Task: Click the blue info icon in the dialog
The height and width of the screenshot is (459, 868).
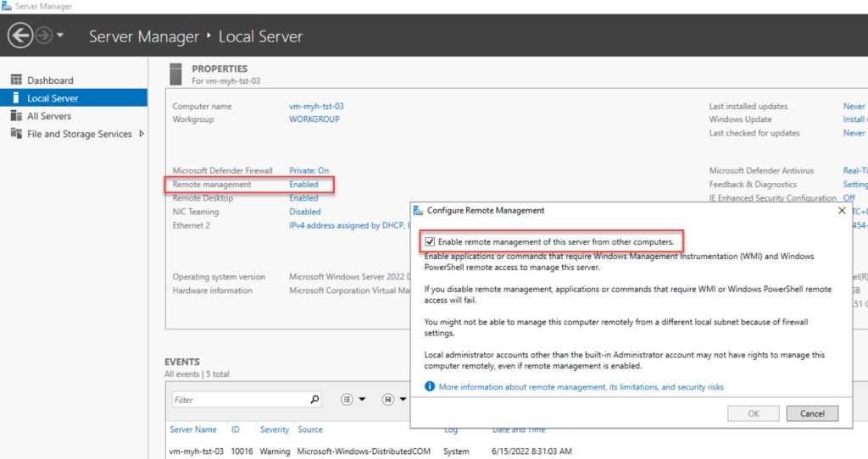Action: [x=430, y=387]
